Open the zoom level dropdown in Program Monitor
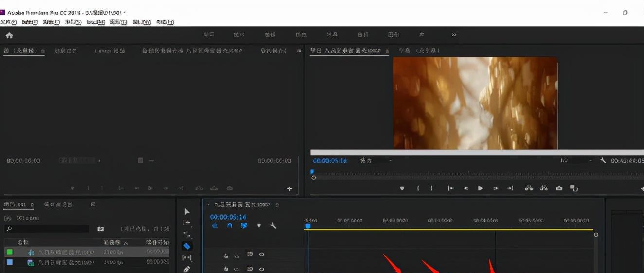The image size is (644, 273). pos(376,161)
